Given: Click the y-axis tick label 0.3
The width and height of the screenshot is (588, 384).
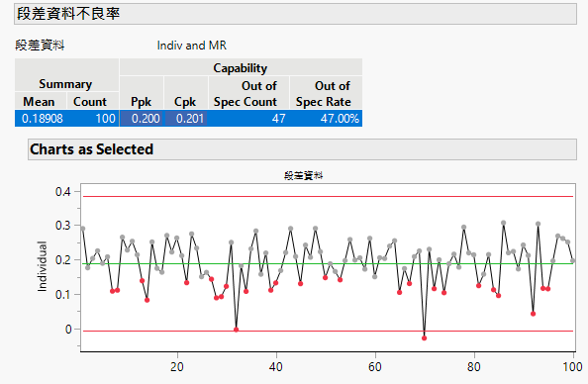Looking at the screenshot, I should 63,226.
